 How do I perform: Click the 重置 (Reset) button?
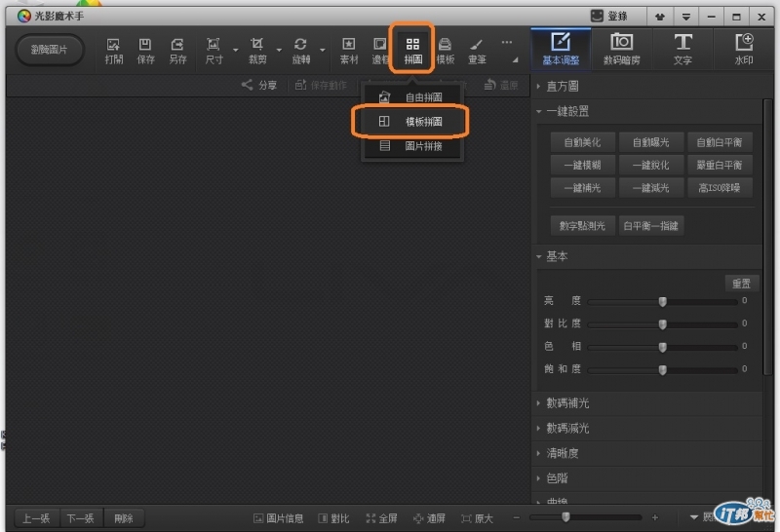pyautogui.click(x=741, y=284)
